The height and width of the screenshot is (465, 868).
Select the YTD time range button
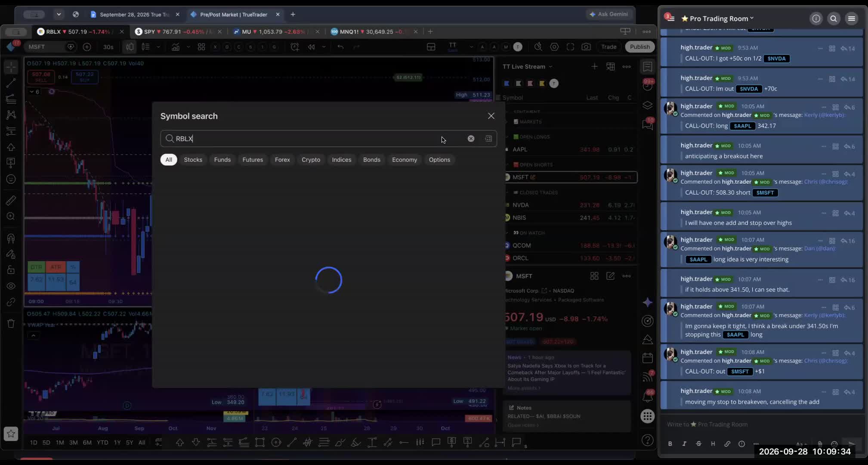click(102, 443)
